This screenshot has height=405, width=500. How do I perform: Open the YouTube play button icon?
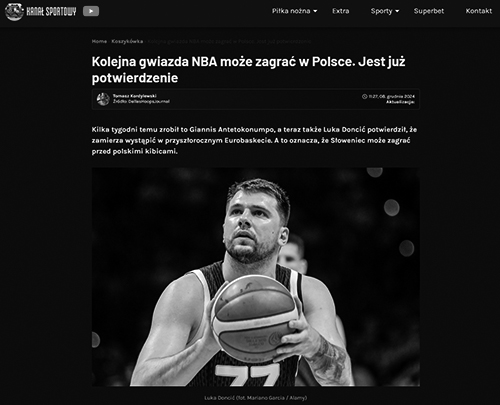pyautogui.click(x=91, y=11)
